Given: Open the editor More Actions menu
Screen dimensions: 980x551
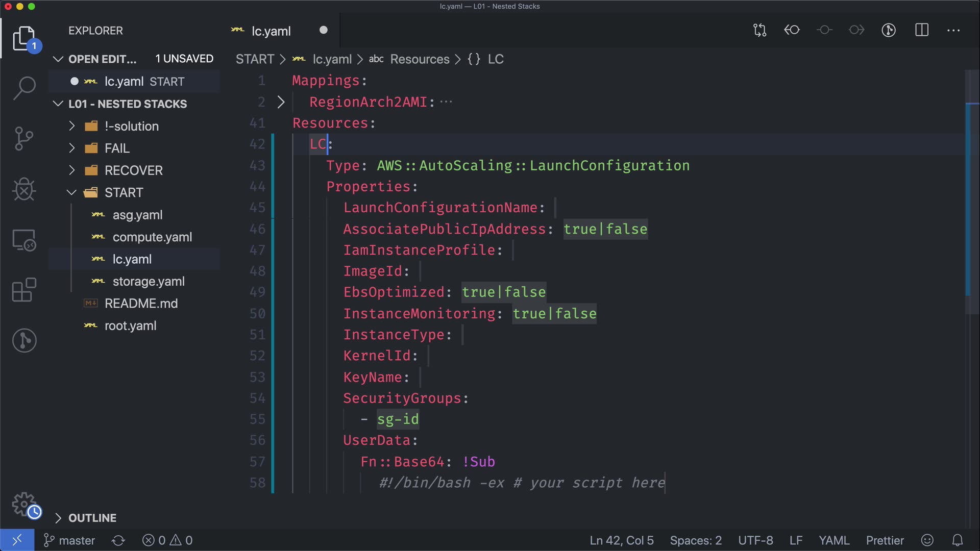Looking at the screenshot, I should pos(953,30).
